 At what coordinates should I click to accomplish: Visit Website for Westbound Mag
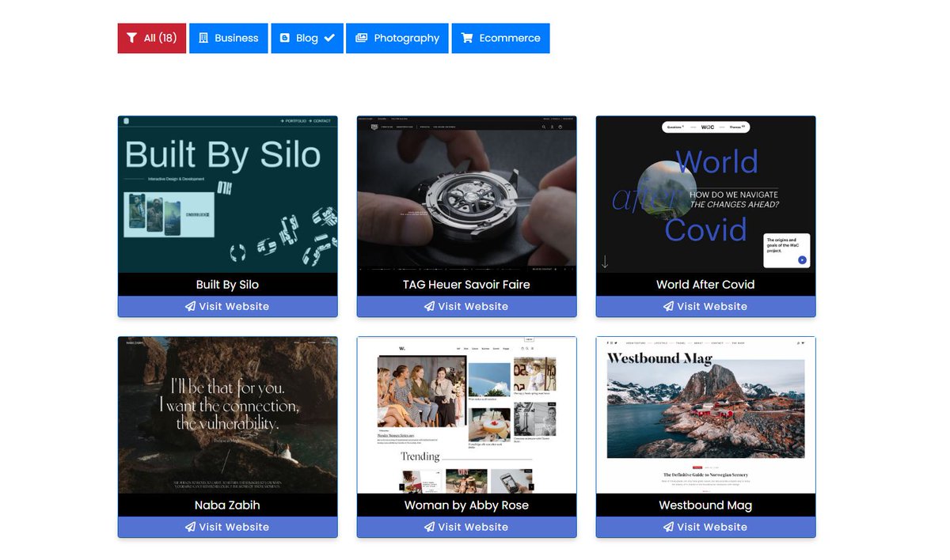point(706,527)
